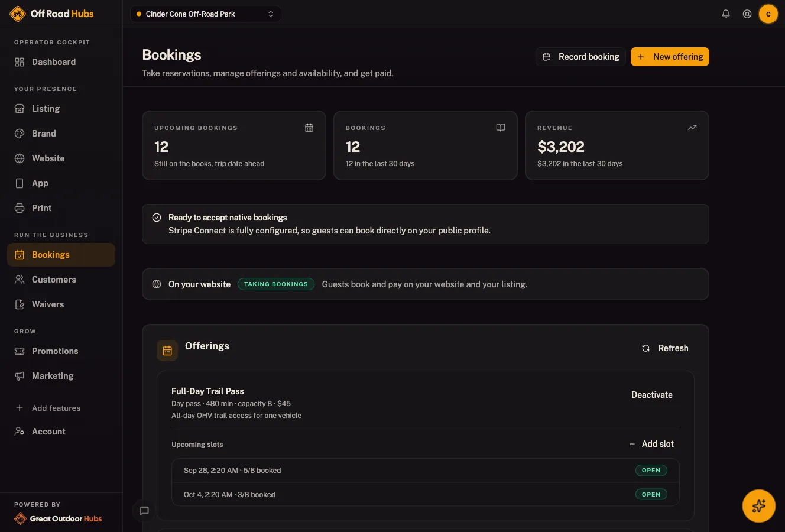Screen dimensions: 785x532
Task: Open the Print section
Action: [61, 208]
